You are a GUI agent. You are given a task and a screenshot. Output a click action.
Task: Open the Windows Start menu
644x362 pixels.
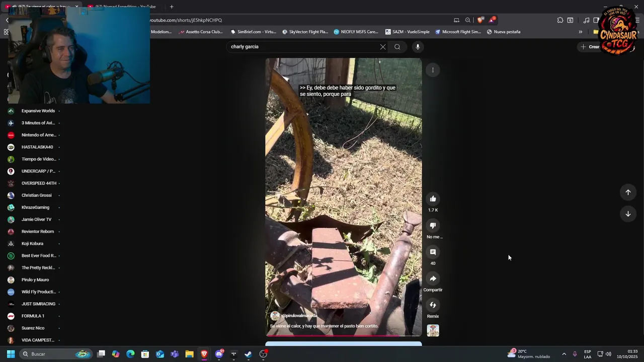coord(11,354)
